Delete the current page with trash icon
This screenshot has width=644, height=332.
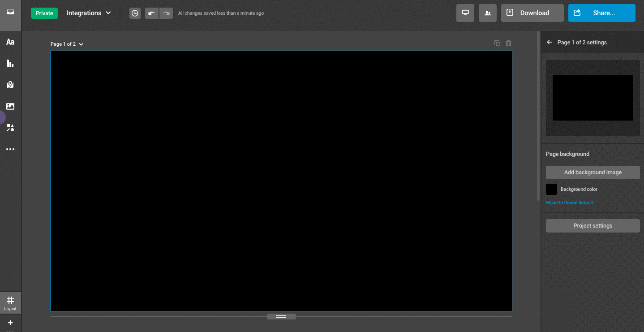coord(508,43)
